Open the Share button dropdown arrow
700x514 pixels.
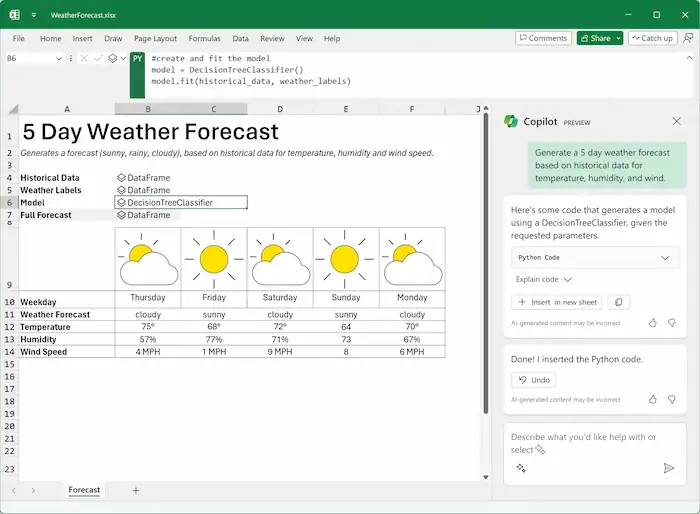coord(618,38)
